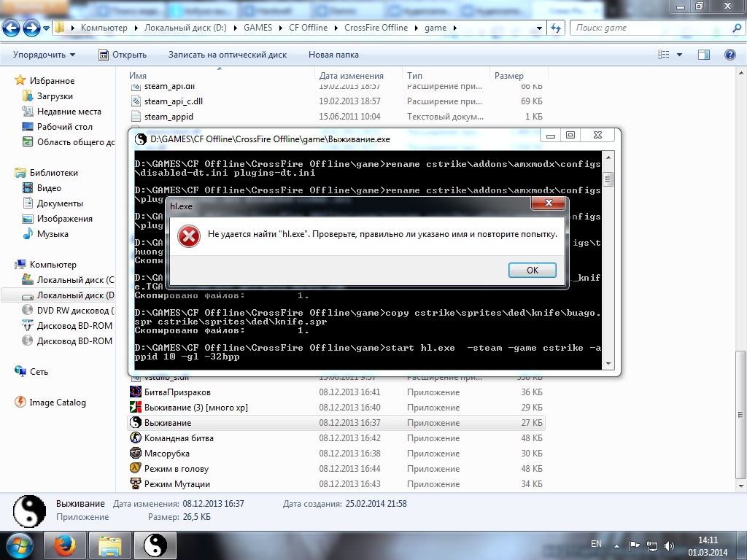Click OK in the hl.exe error dialog
This screenshot has width=747, height=560.
click(x=532, y=270)
